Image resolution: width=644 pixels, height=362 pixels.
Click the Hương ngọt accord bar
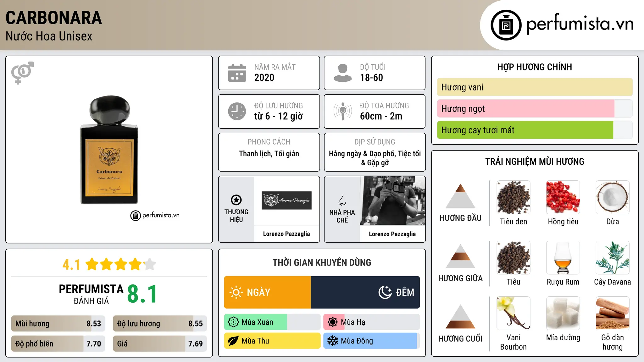(535, 108)
